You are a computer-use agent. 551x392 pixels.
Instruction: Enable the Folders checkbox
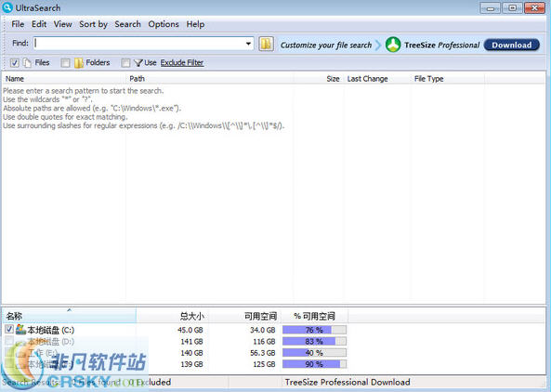pos(65,63)
